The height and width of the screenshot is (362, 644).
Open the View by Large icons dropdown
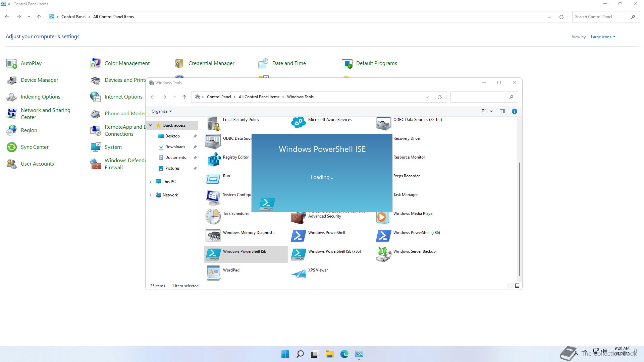click(x=603, y=37)
